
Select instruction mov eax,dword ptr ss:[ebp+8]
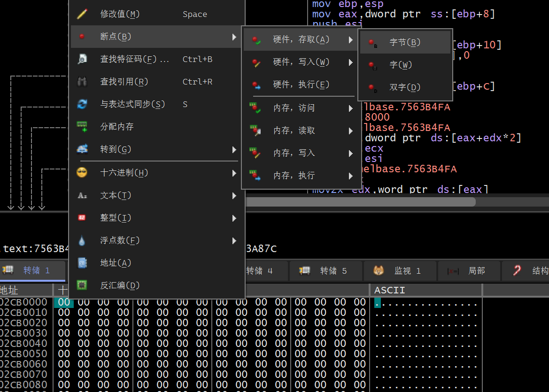pos(403,14)
